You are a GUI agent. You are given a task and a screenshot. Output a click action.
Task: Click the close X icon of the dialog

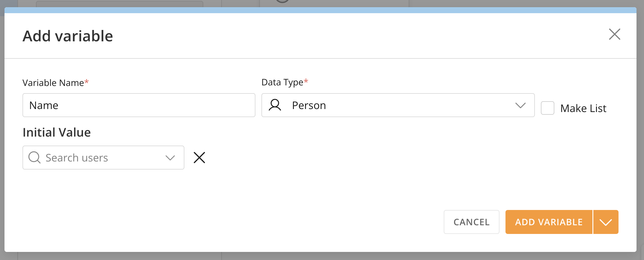[x=615, y=34]
